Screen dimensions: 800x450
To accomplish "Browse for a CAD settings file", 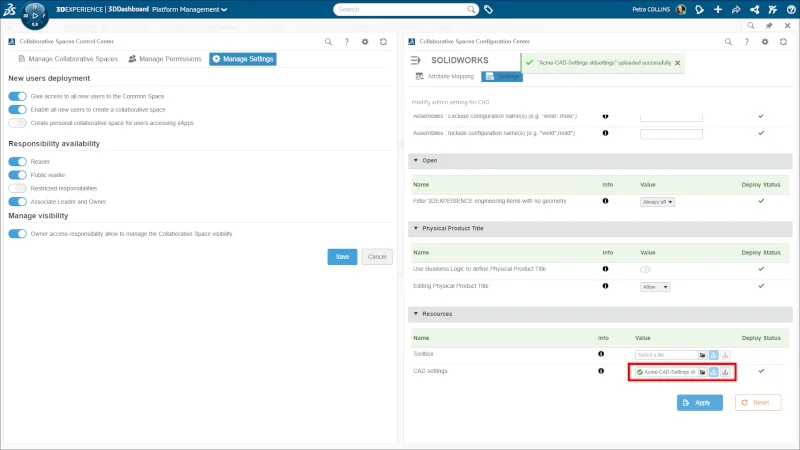I will (x=703, y=372).
